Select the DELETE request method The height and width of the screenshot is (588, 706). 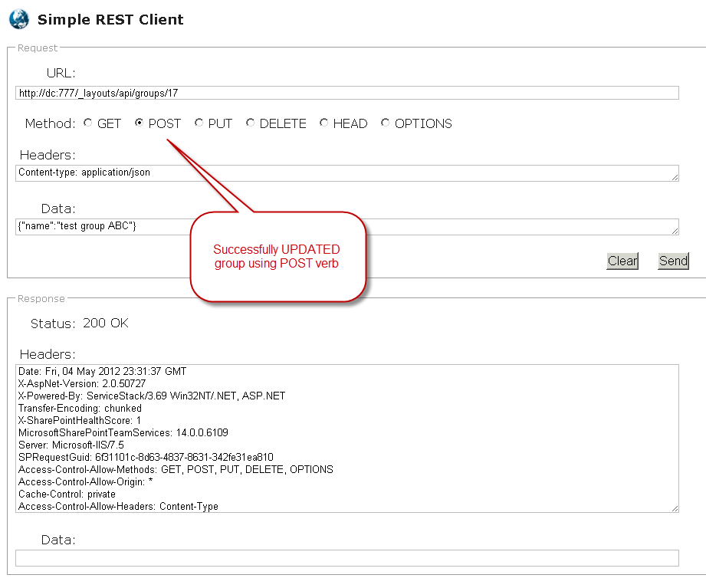point(250,123)
